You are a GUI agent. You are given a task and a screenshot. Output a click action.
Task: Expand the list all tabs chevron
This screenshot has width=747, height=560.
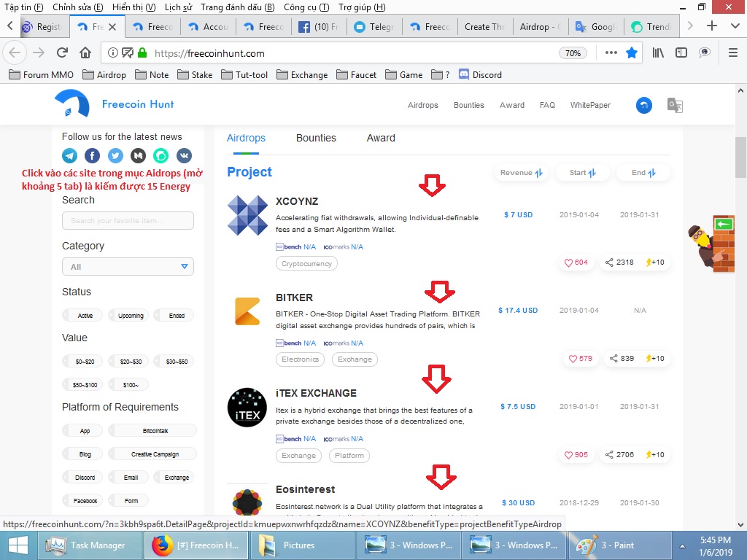(x=735, y=26)
